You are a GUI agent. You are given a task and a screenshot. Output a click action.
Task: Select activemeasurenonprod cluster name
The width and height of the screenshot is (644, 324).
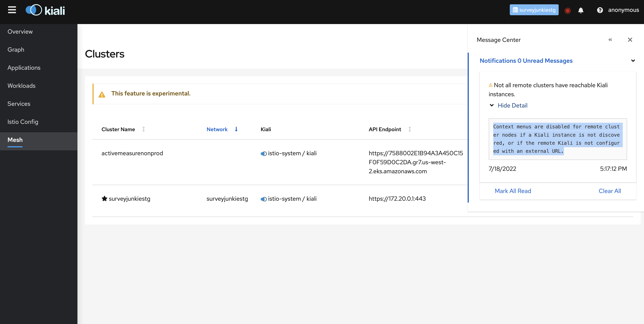coord(132,153)
